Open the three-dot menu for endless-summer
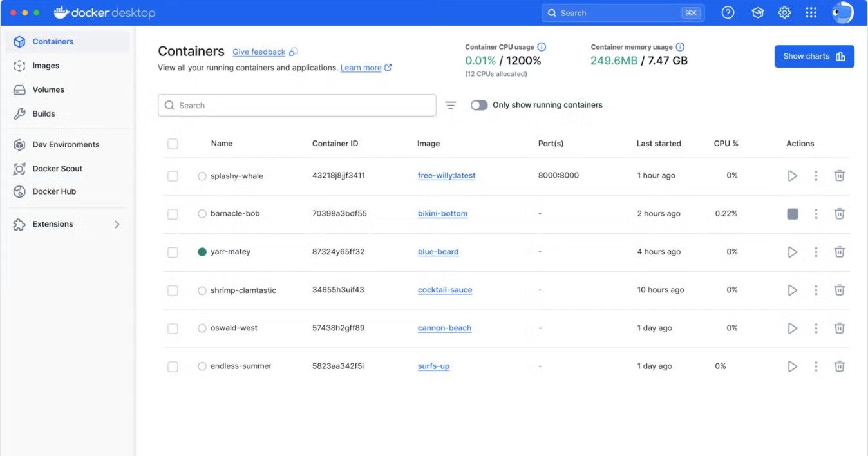Viewport: 868px width, 456px height. point(816,366)
